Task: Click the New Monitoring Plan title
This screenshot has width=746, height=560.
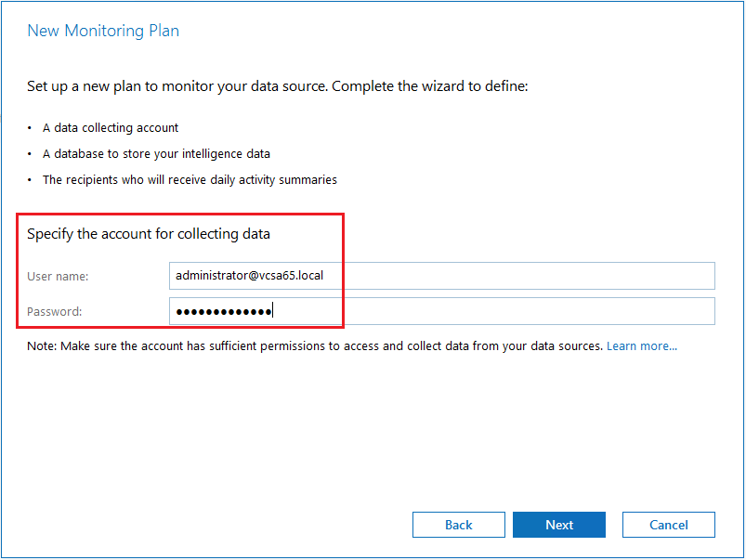Action: point(103,31)
